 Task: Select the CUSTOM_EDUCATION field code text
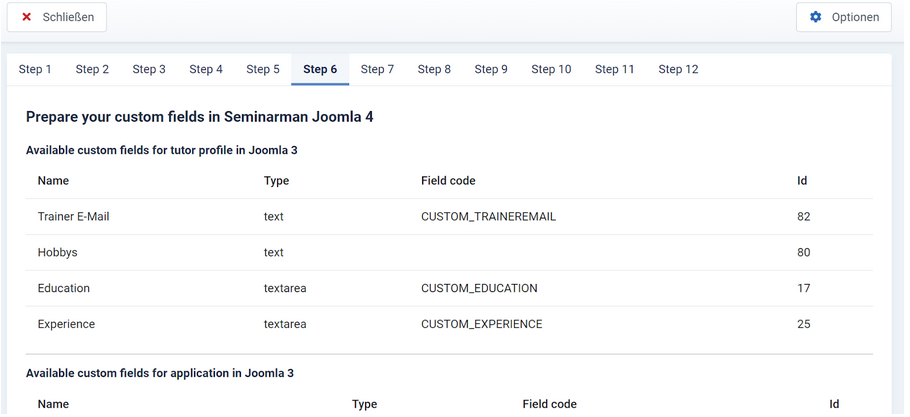[479, 288]
